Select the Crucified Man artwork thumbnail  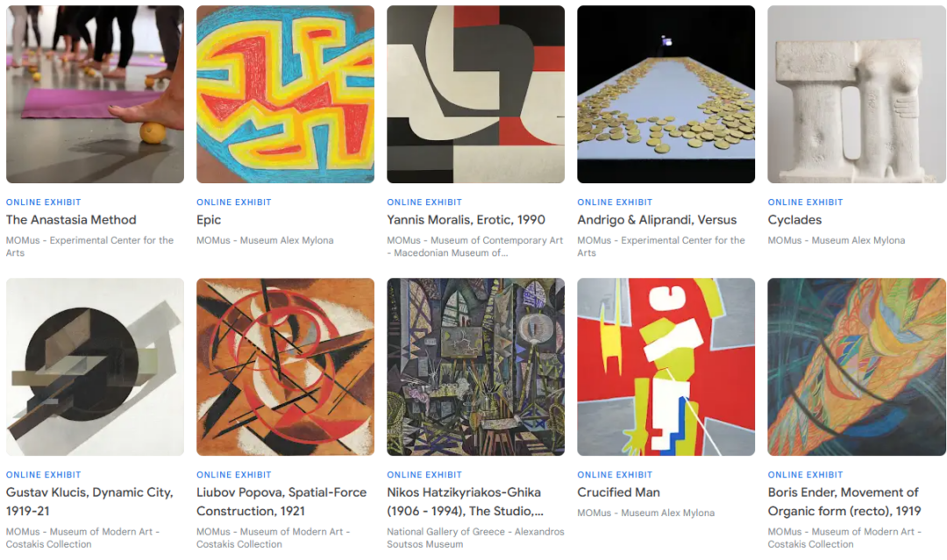tap(666, 367)
